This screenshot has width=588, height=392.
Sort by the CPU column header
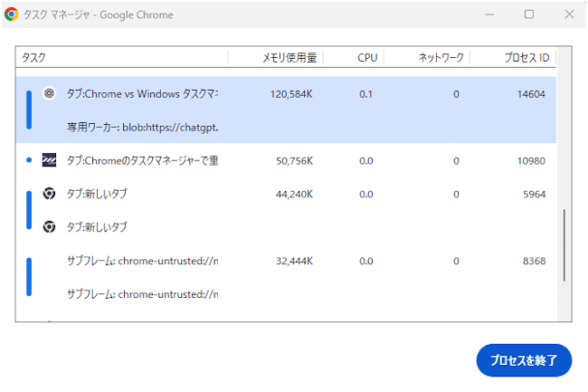click(x=353, y=57)
